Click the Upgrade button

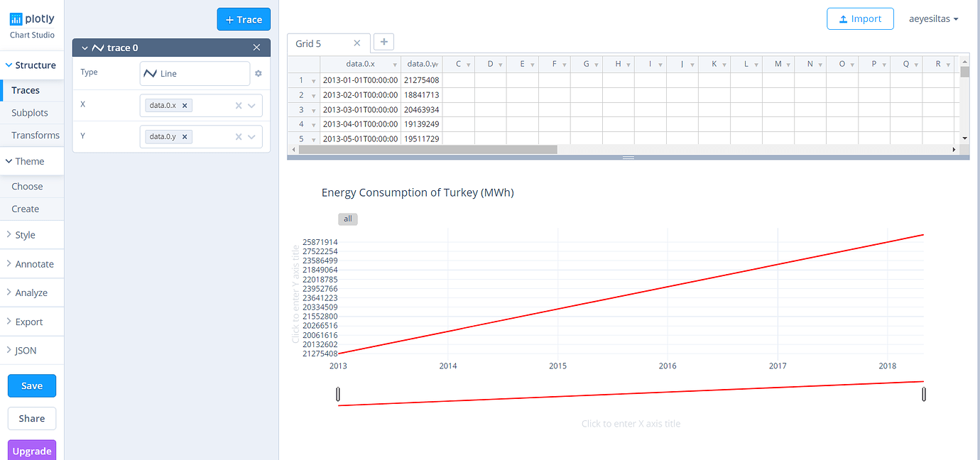tap(32, 451)
